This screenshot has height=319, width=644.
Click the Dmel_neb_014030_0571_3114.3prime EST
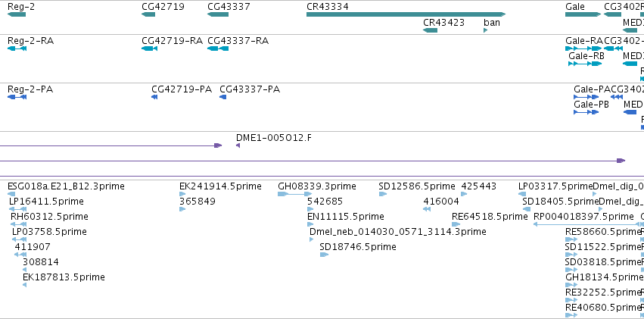(311, 239)
